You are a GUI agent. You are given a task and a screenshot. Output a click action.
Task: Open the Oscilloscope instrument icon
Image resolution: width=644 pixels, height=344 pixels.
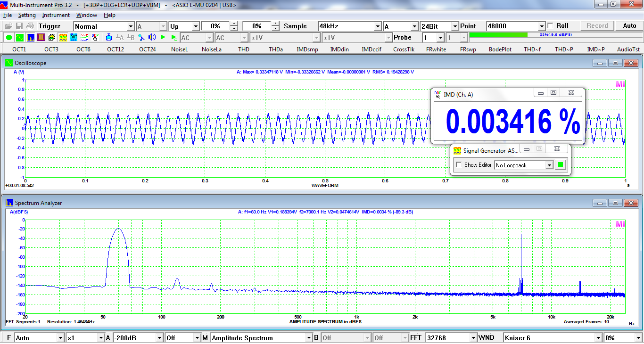tap(19, 37)
